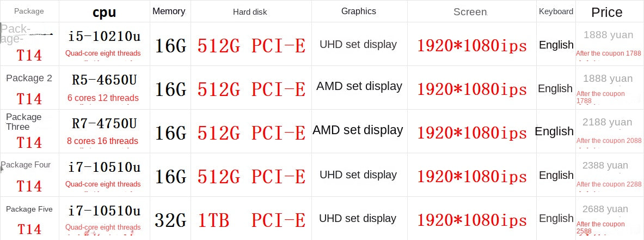Image resolution: width=644 pixels, height=240 pixels.
Task: Click the Memory column header
Action: (x=169, y=11)
